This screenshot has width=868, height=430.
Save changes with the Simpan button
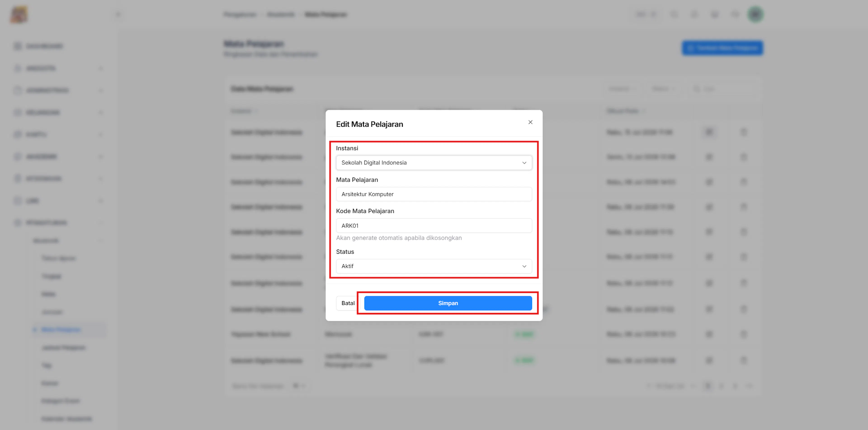coord(448,303)
